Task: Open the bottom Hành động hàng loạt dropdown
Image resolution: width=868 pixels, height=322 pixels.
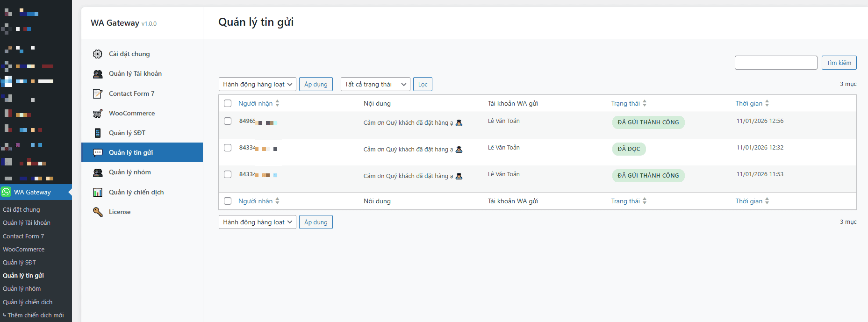Action: [257, 222]
